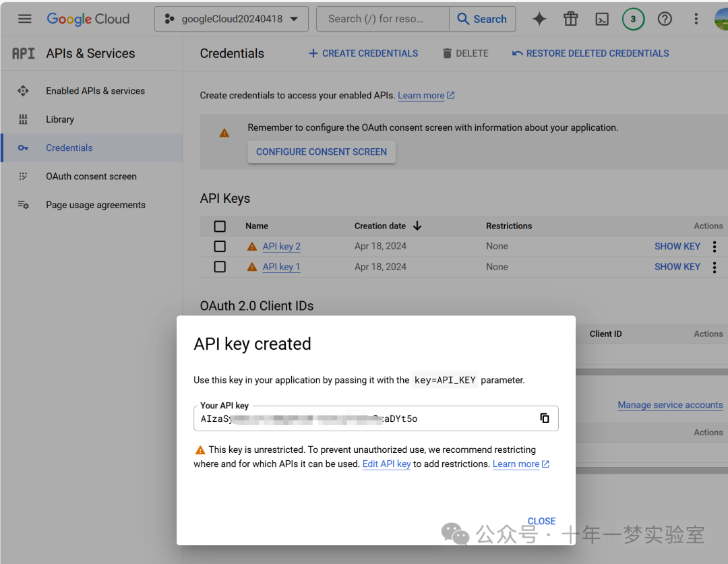Click the Library grid icon

tap(23, 119)
